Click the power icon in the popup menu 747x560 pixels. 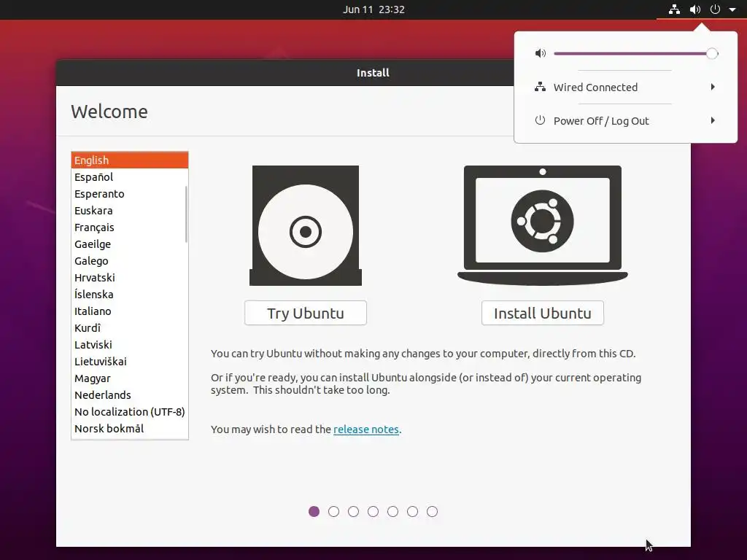pos(540,120)
